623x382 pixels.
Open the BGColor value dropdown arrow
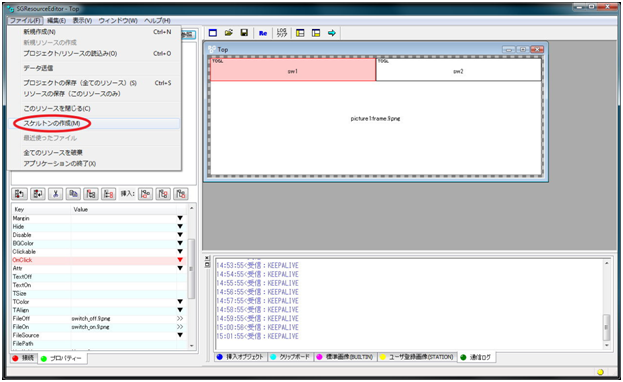pyautogui.click(x=180, y=243)
